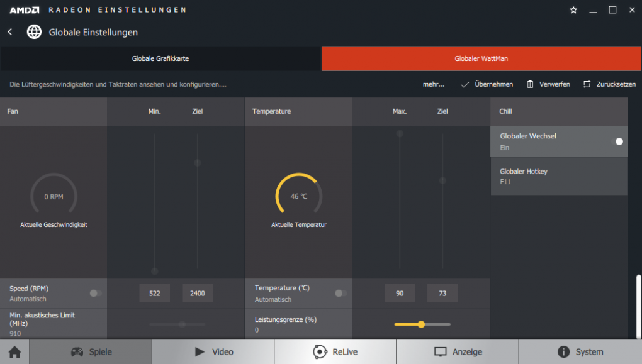This screenshot has height=364, width=642.
Task: Discard changes with Verwerfen
Action: pos(548,84)
